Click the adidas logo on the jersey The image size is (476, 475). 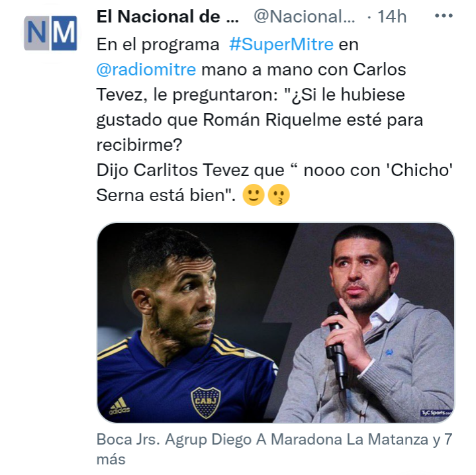[x=120, y=406]
